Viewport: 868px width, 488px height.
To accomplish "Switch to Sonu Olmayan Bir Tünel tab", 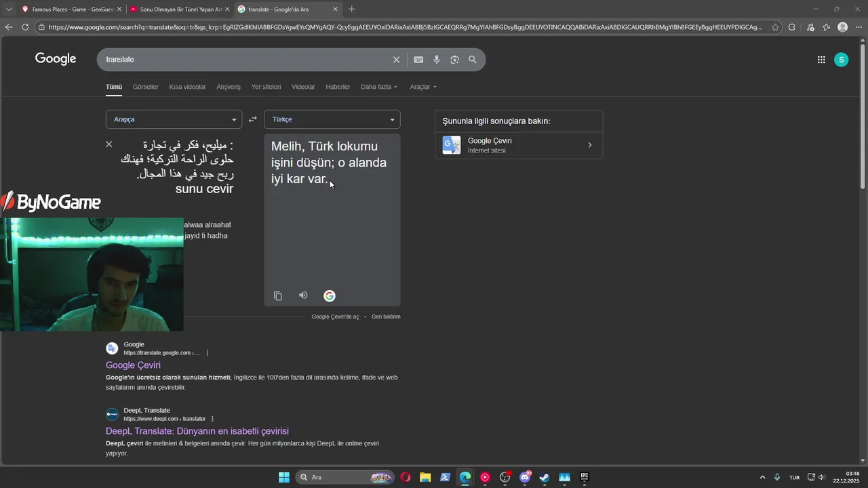I will coord(179,9).
